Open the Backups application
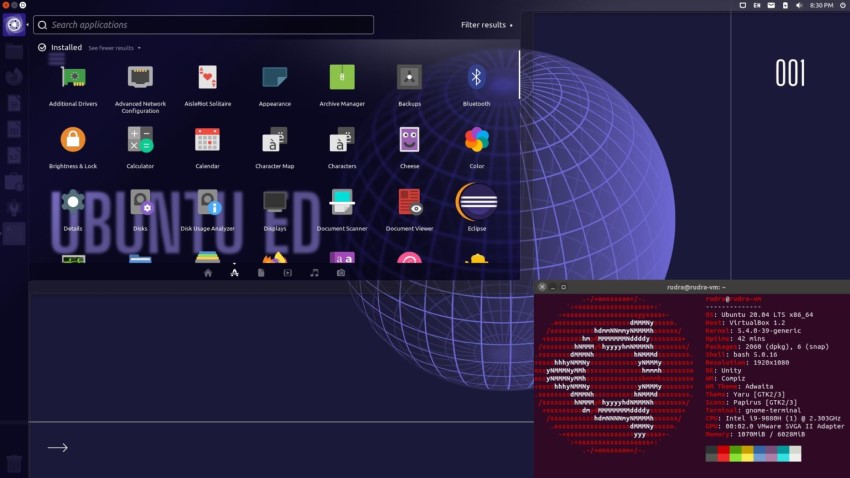 coord(409,77)
